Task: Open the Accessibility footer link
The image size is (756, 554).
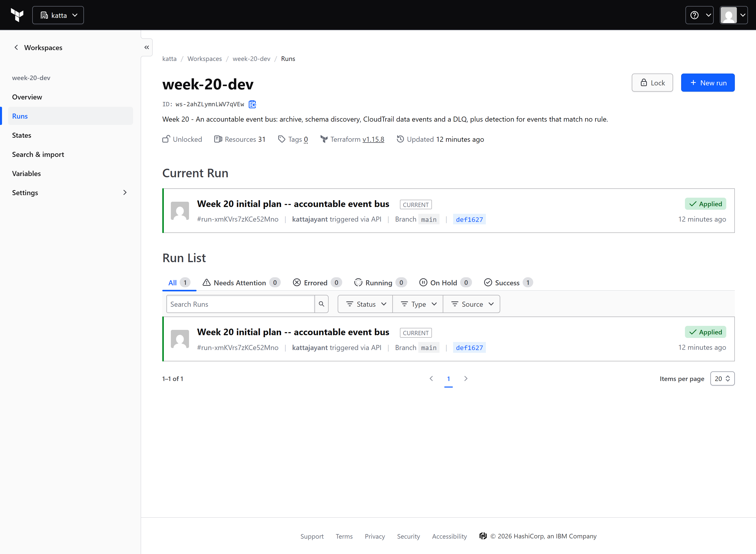Action: point(449,536)
